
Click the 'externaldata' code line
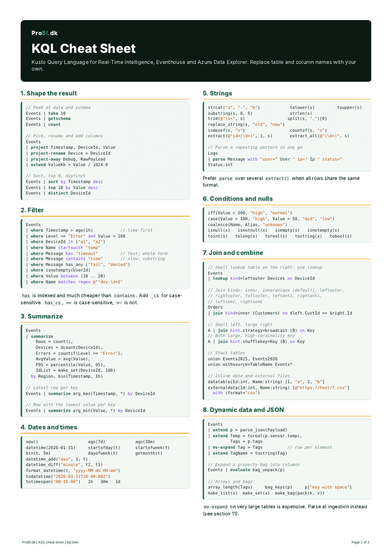pos(279,387)
